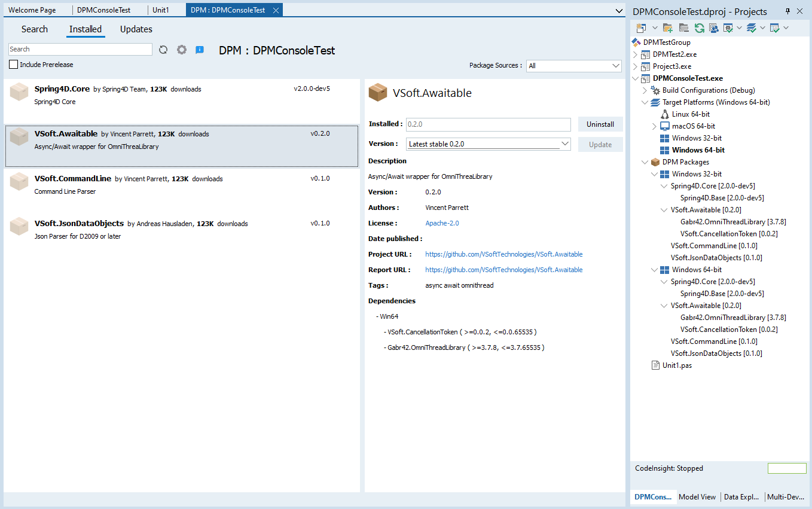Collapse the Target Platforms node

pos(645,102)
